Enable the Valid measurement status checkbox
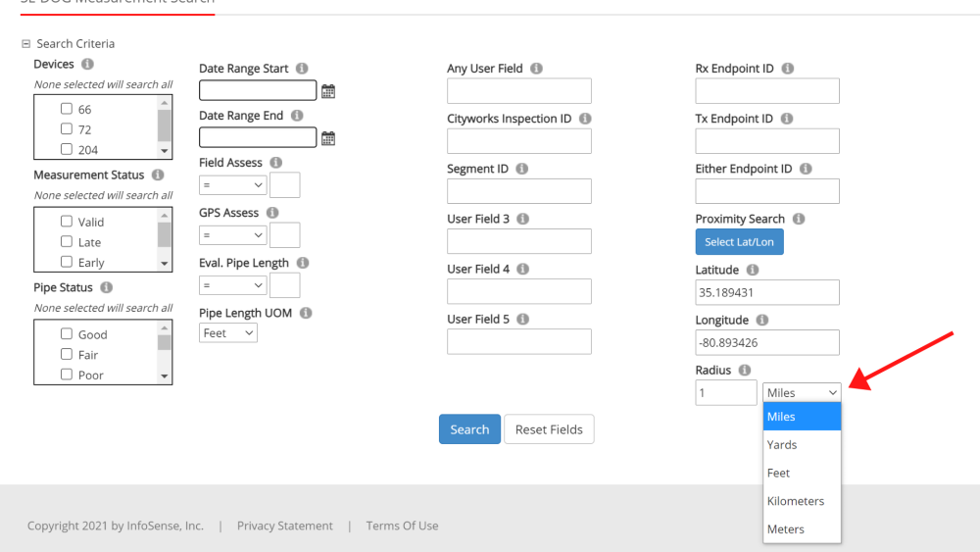 (67, 222)
